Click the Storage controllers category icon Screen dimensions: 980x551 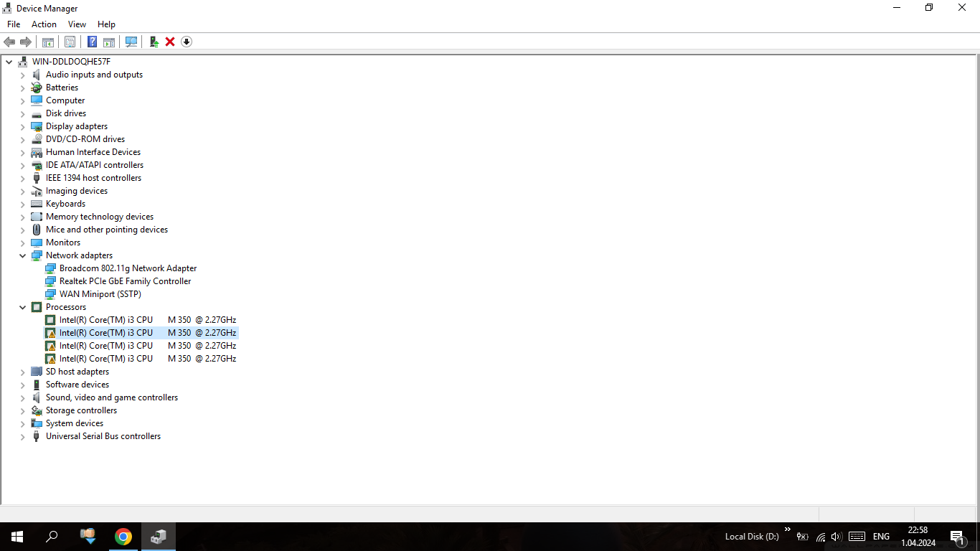[37, 410]
